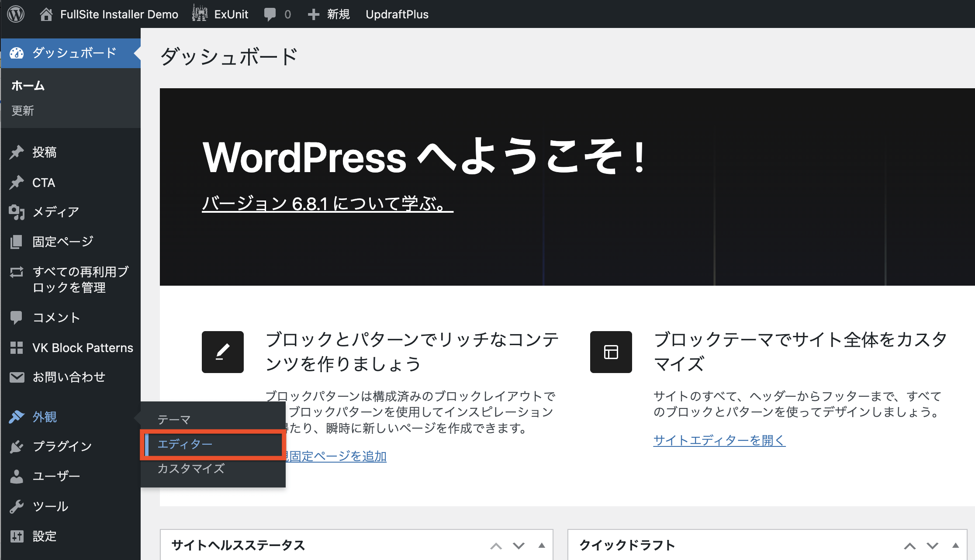975x560 pixels.
Task: Open カスタマイズ in the 外観 flyout
Action: click(x=191, y=469)
